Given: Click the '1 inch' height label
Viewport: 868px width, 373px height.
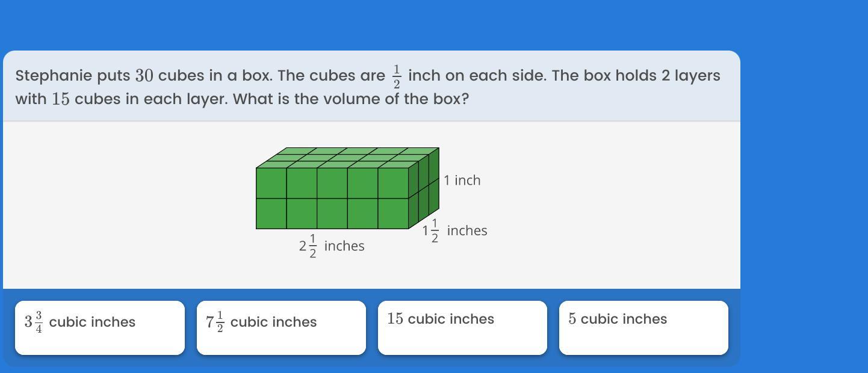Looking at the screenshot, I should point(462,180).
